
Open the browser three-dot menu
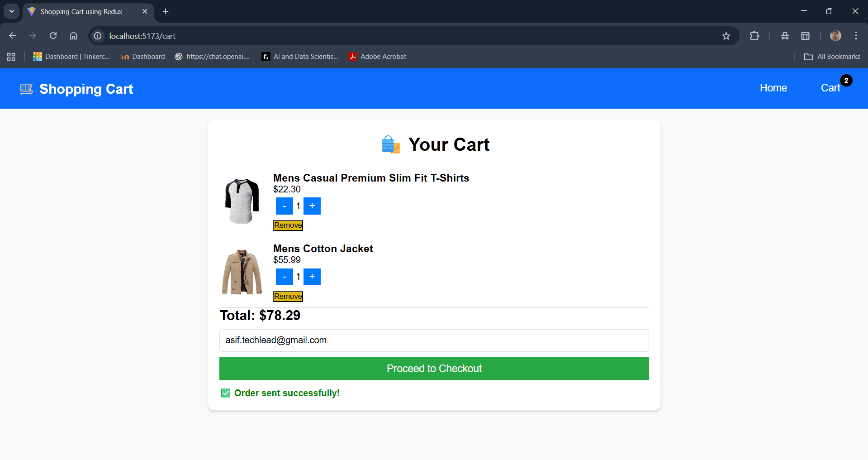tap(856, 36)
